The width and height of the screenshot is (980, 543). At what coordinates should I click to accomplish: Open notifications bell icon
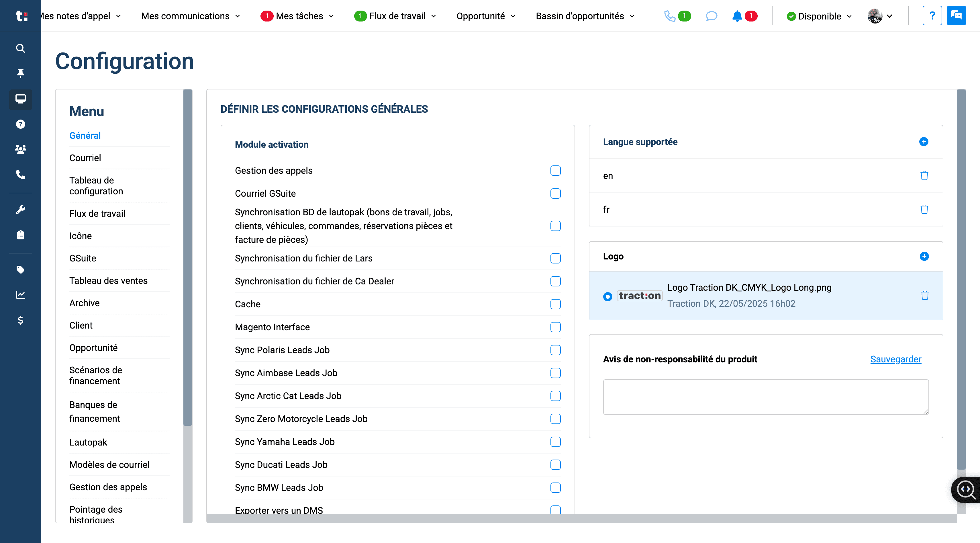click(x=737, y=16)
